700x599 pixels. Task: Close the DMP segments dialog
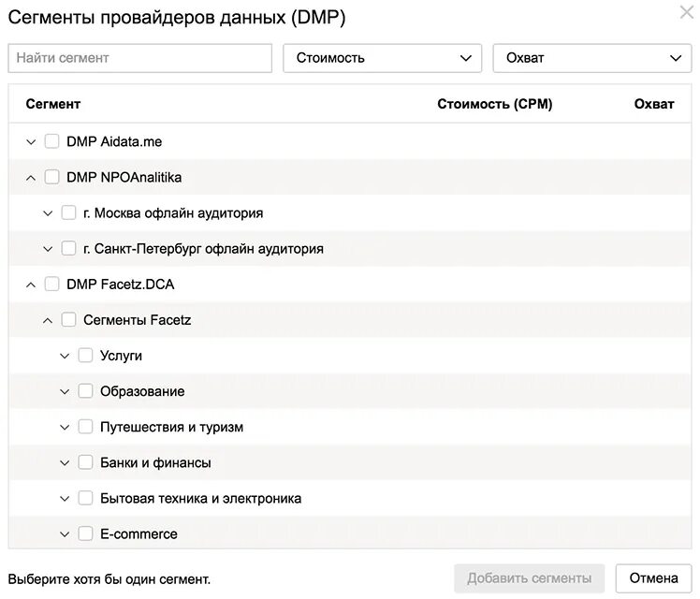[x=686, y=12]
